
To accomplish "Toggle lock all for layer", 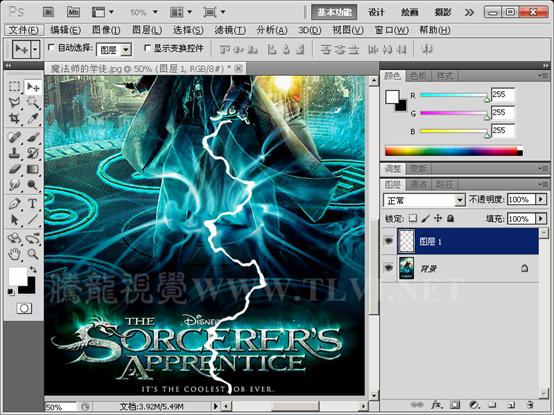I will pyautogui.click(x=450, y=218).
